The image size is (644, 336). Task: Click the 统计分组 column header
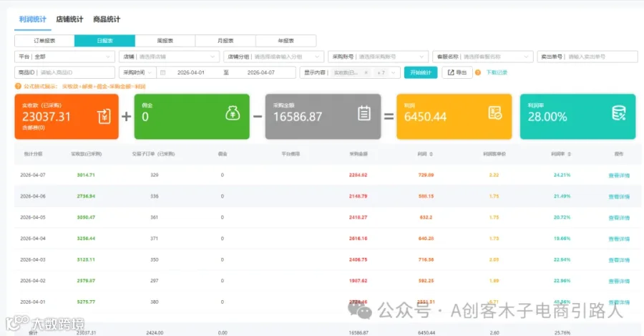point(33,154)
